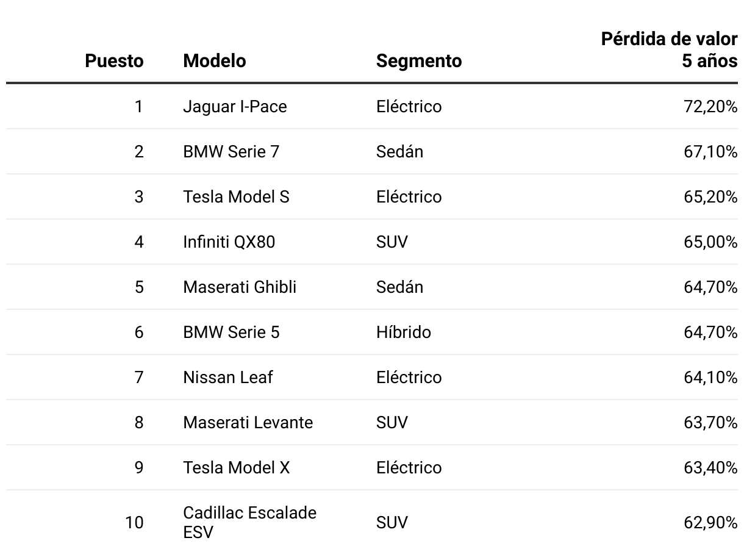Select the Jaguar I-Pace model cell
The height and width of the screenshot is (560, 744).
pos(235,107)
